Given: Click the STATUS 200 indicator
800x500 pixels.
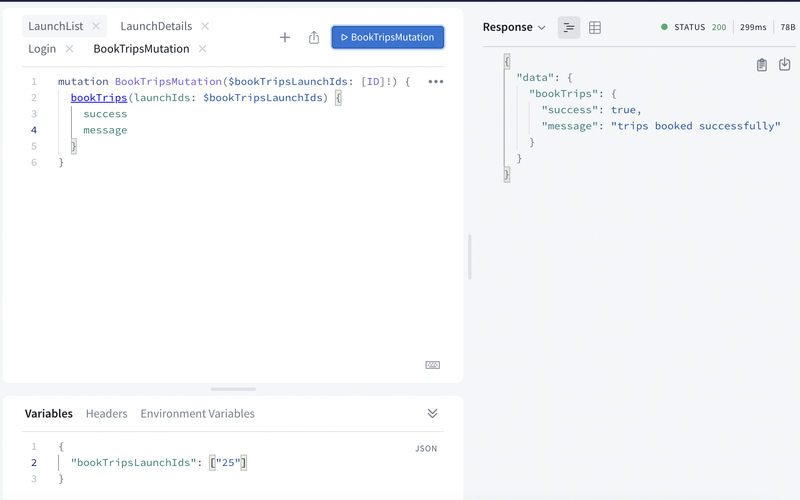Looking at the screenshot, I should click(694, 27).
